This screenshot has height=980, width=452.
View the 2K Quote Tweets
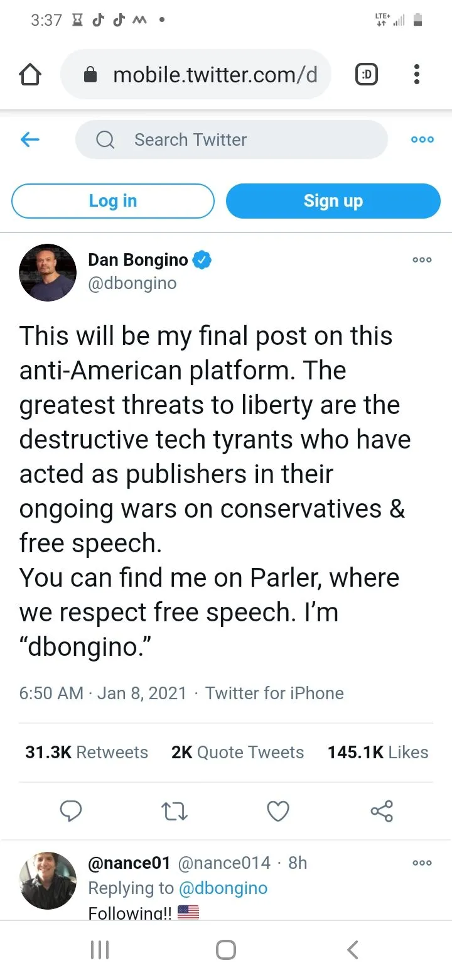(237, 752)
